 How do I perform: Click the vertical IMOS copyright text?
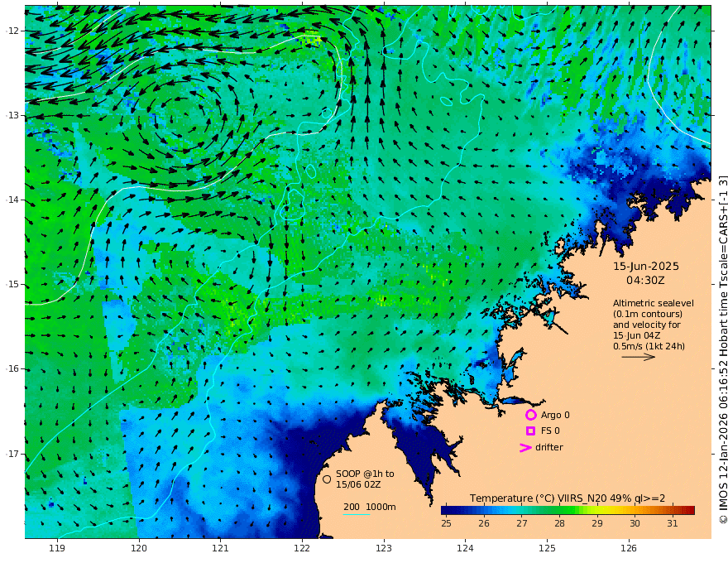(x=722, y=349)
